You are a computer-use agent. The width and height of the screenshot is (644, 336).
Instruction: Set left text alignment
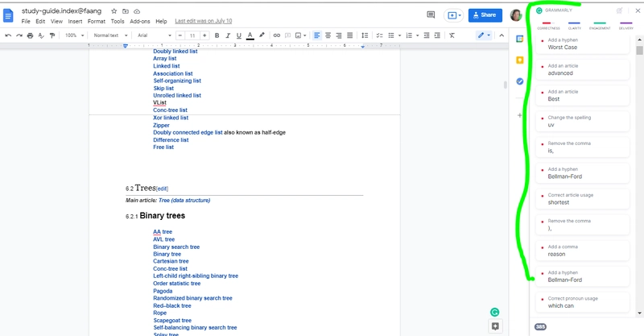(x=316, y=35)
